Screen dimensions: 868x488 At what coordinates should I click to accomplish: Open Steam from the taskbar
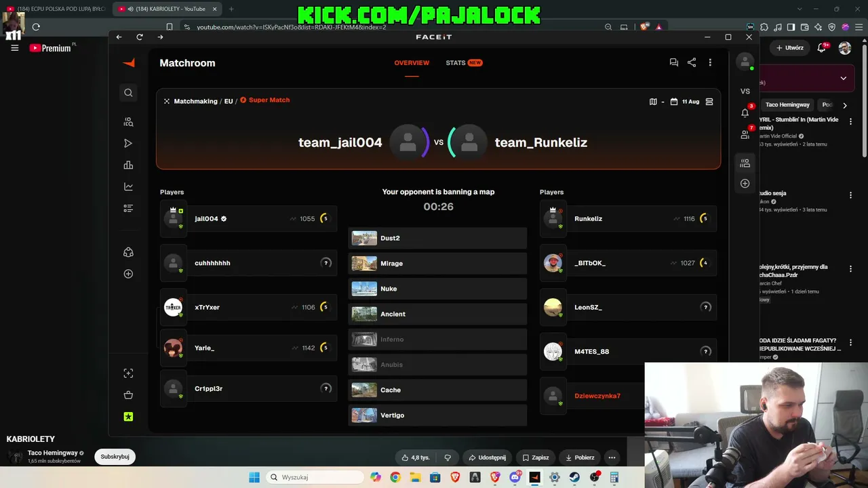tap(574, 477)
